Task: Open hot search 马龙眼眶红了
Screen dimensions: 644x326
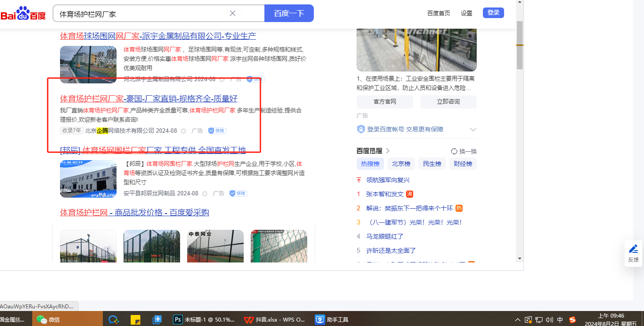Action: point(385,236)
